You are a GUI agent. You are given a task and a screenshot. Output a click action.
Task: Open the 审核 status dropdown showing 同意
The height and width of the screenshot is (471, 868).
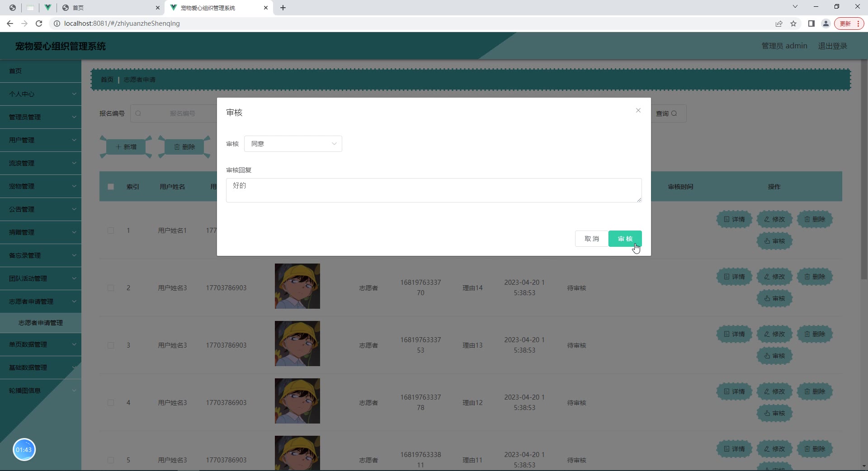293,144
